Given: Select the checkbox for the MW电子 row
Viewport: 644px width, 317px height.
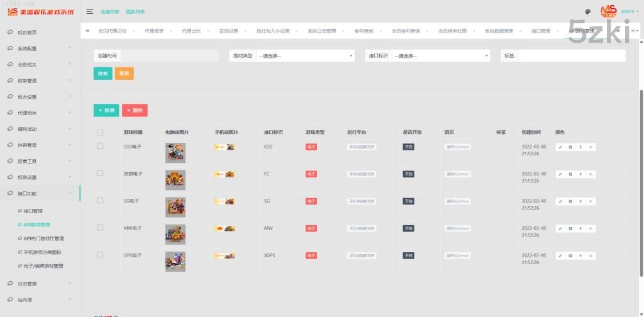Looking at the screenshot, I should coord(100,228).
